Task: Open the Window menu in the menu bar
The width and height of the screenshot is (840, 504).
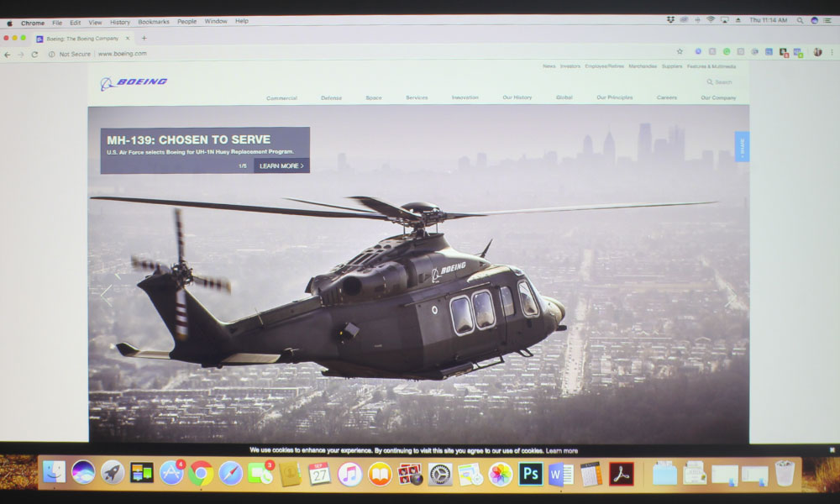Action: coord(216,22)
